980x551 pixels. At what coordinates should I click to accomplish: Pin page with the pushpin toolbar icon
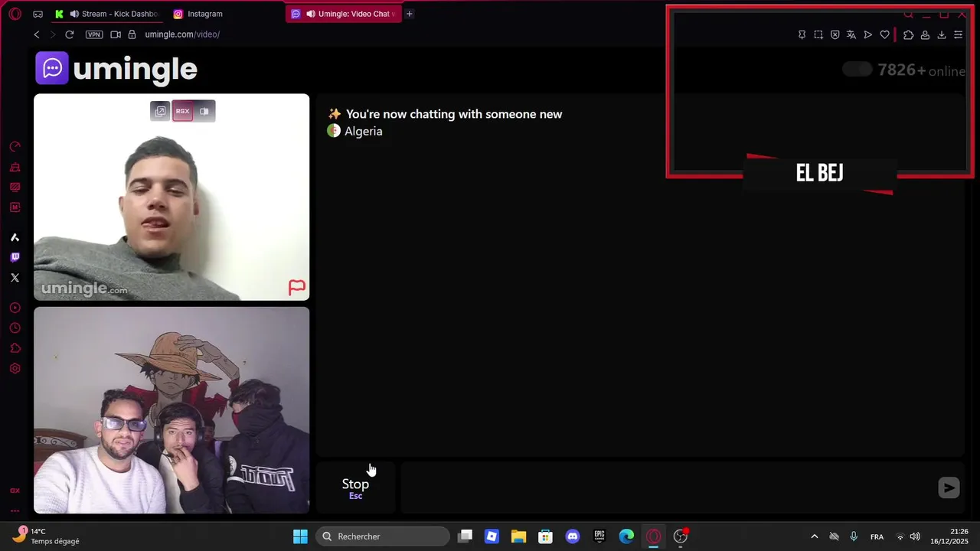802,34
